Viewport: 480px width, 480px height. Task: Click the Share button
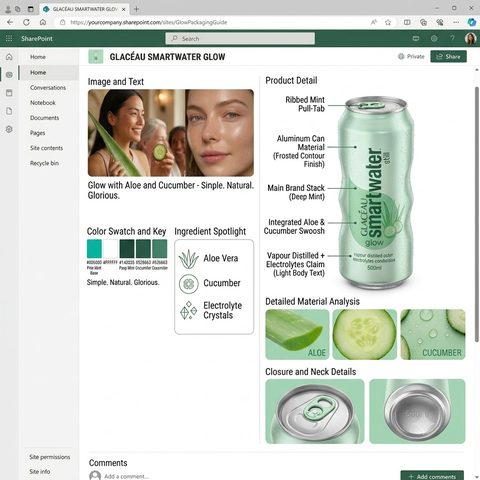[x=448, y=57]
